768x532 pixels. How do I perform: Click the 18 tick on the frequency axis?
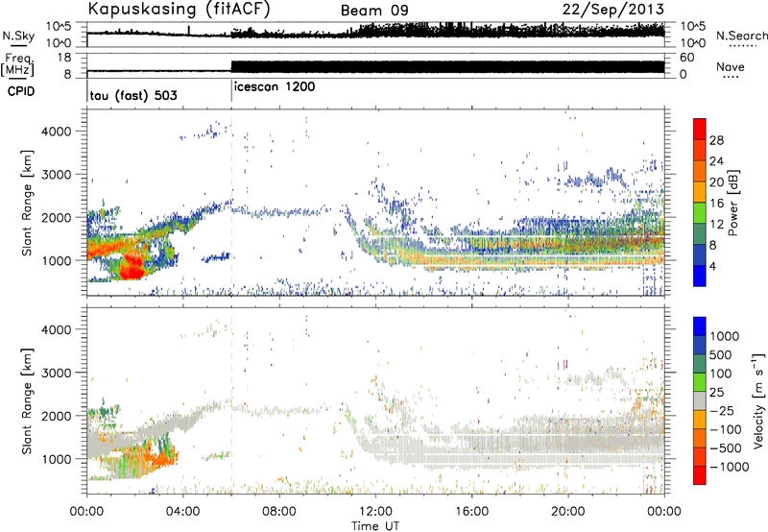[x=64, y=57]
